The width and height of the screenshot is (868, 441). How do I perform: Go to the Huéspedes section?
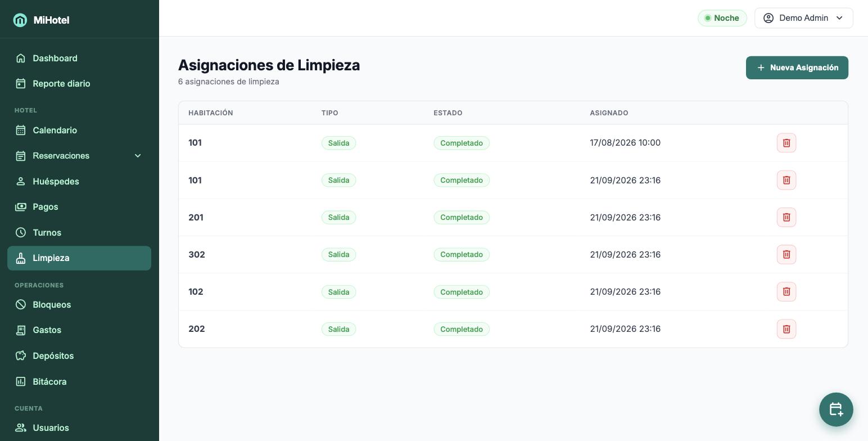click(79, 181)
